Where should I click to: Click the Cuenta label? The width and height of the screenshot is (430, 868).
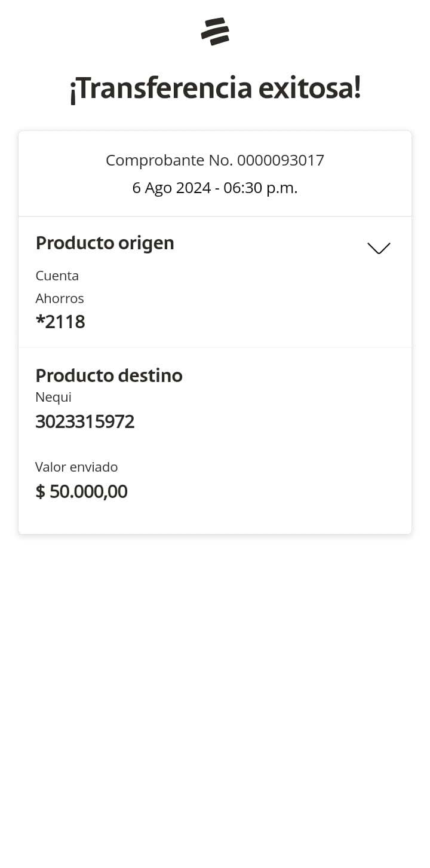coord(57,276)
